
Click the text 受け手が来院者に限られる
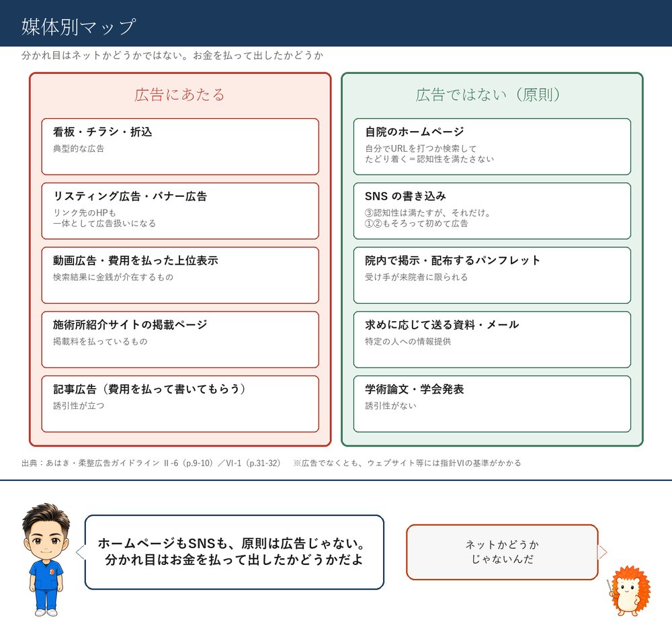416,277
